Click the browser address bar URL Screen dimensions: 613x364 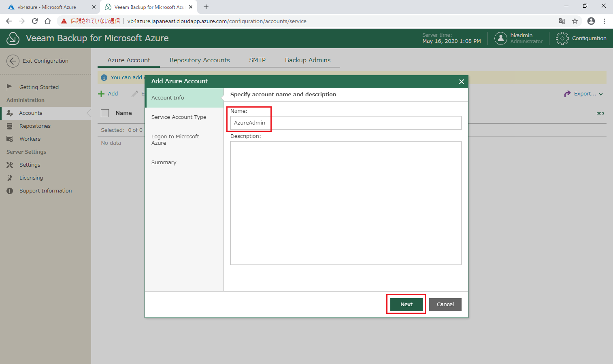point(217,21)
